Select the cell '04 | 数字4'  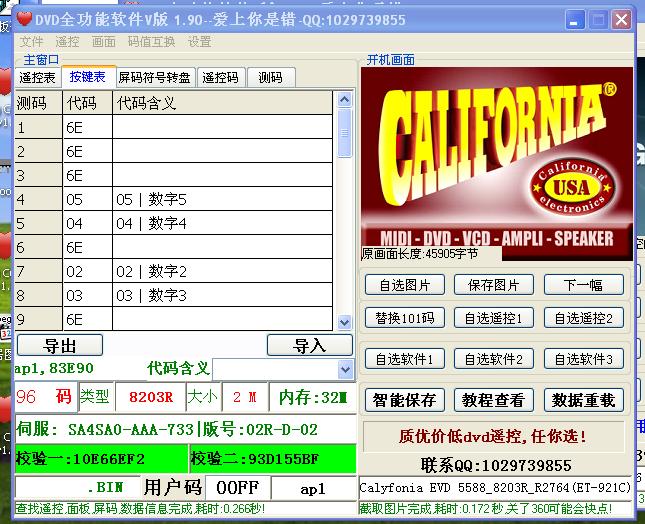[222, 223]
